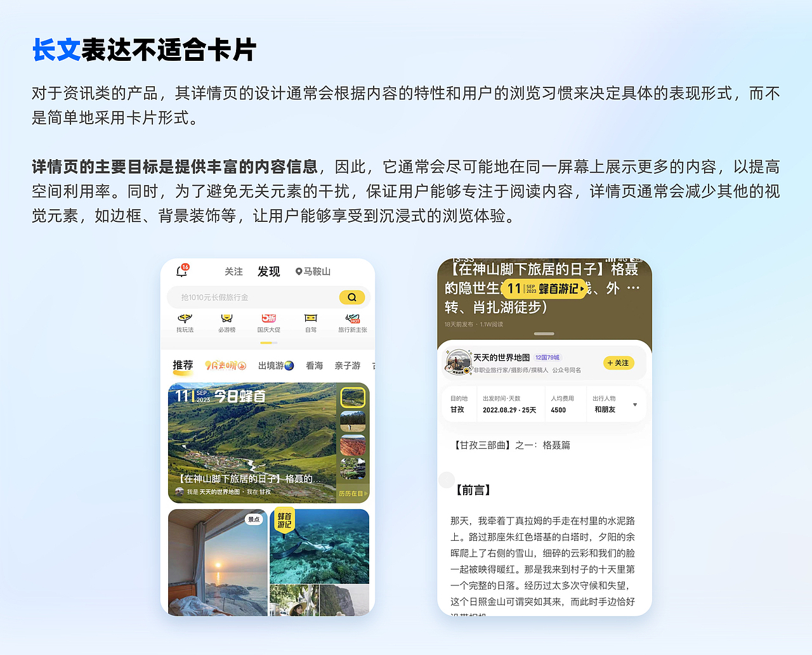Click the 蜂首游记 yellow badge on the card
Screen dimensions: 812x655
284,520
